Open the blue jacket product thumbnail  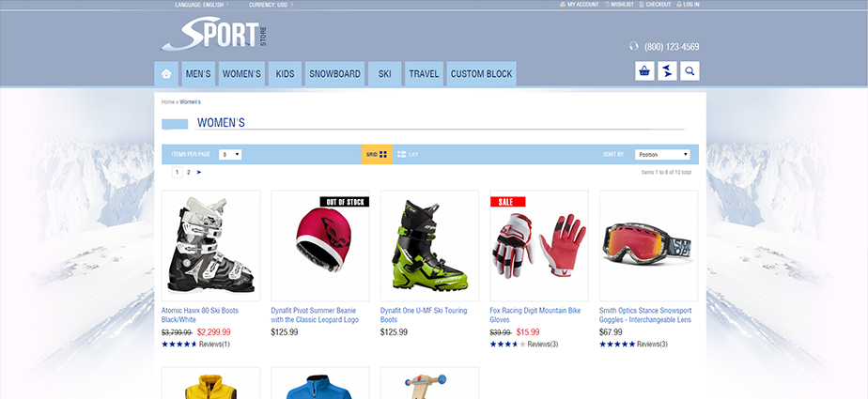point(320,383)
